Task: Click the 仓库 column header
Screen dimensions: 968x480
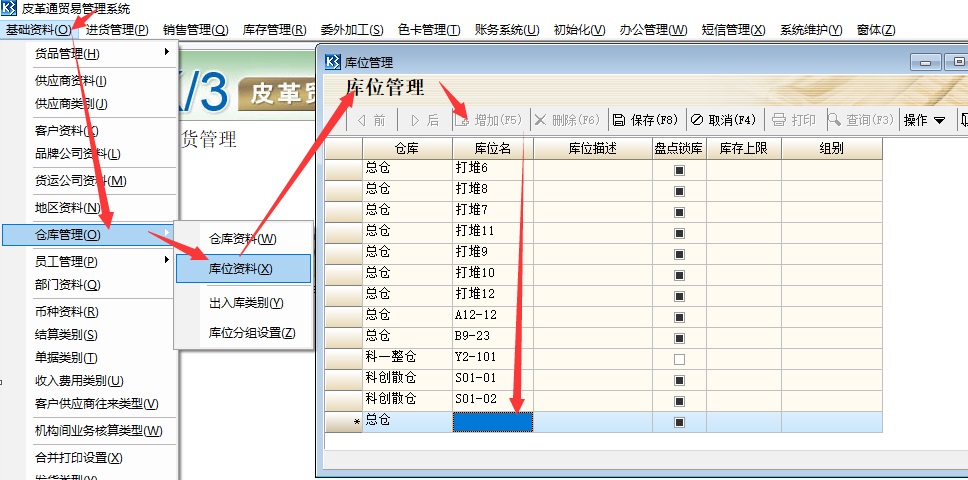Action: (x=407, y=149)
